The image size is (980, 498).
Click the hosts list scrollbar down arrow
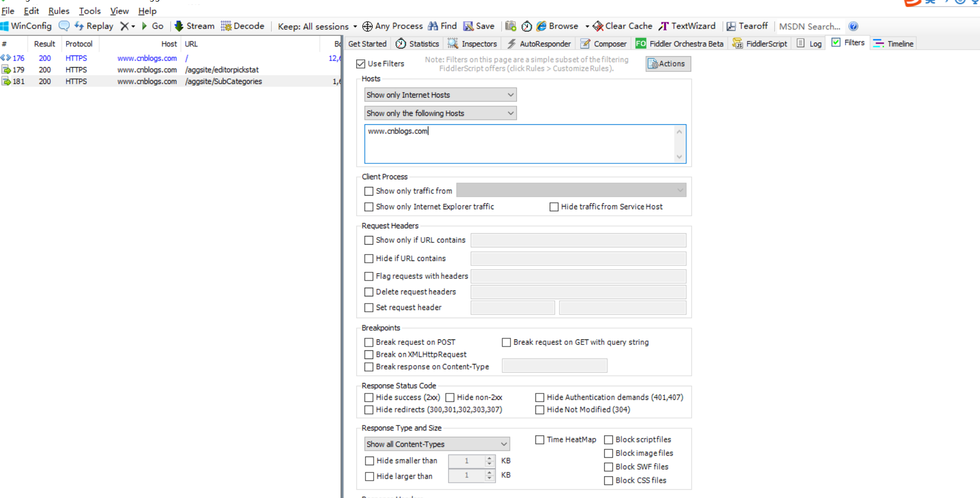679,157
